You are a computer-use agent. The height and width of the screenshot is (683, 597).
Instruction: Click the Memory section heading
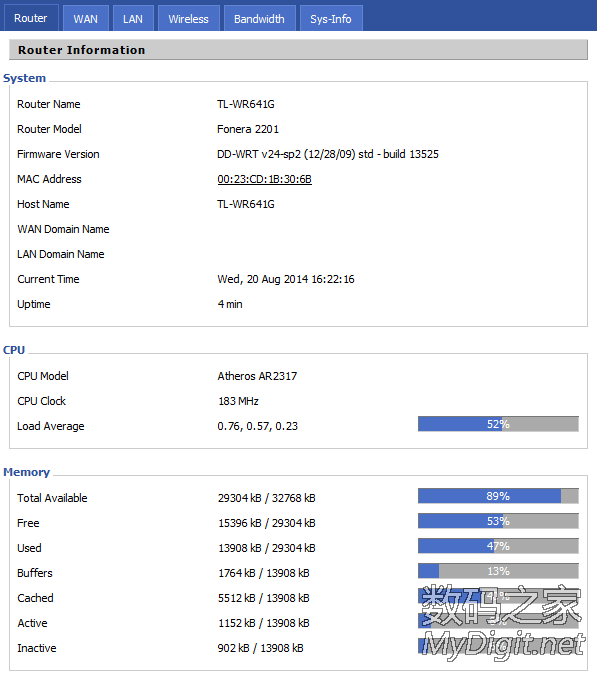coord(27,472)
